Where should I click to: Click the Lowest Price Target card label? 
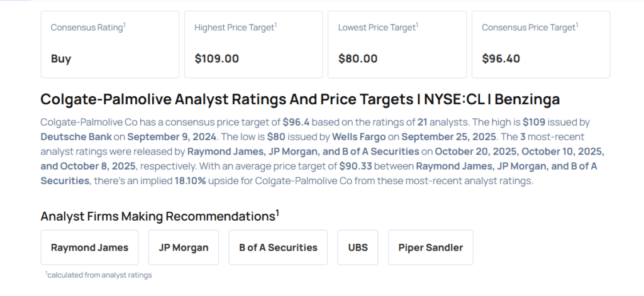pyautogui.click(x=376, y=28)
